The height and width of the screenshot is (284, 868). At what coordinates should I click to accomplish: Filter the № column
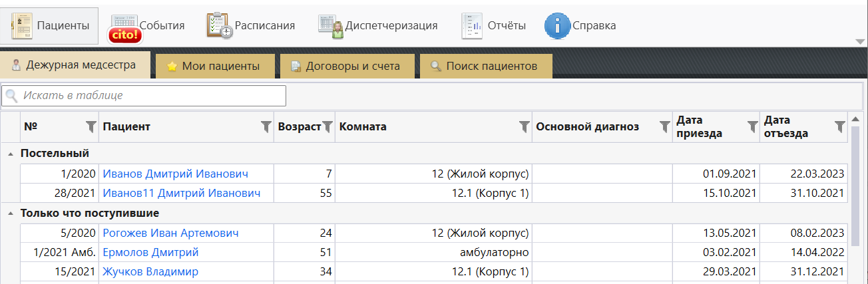tap(91, 126)
